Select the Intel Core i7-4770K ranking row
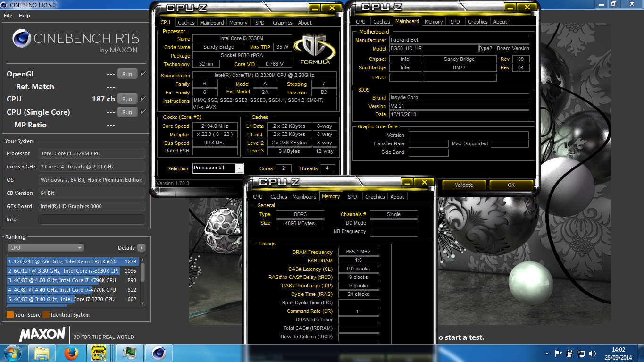The image size is (644, 362). tap(72, 290)
